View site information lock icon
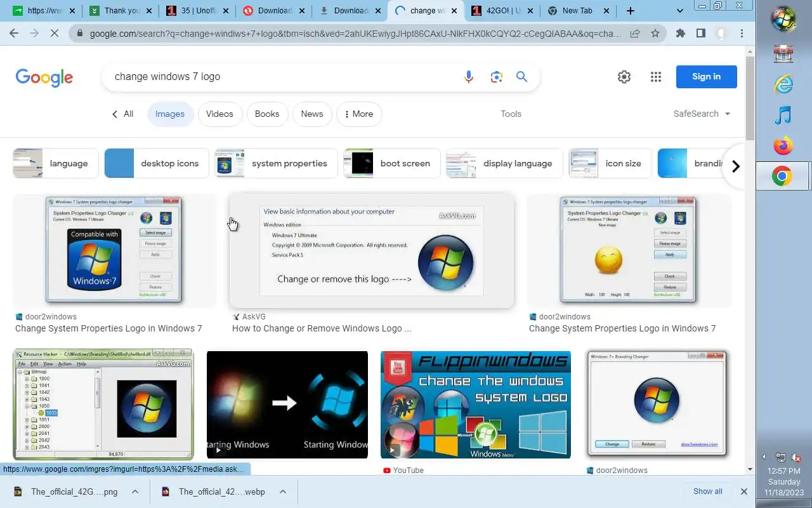The width and height of the screenshot is (812, 508). click(x=79, y=34)
